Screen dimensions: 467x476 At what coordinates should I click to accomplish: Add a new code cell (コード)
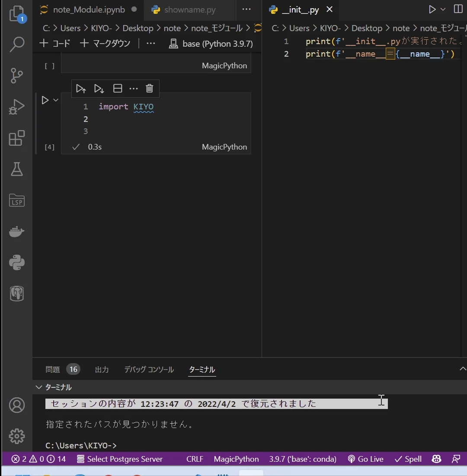coord(55,43)
